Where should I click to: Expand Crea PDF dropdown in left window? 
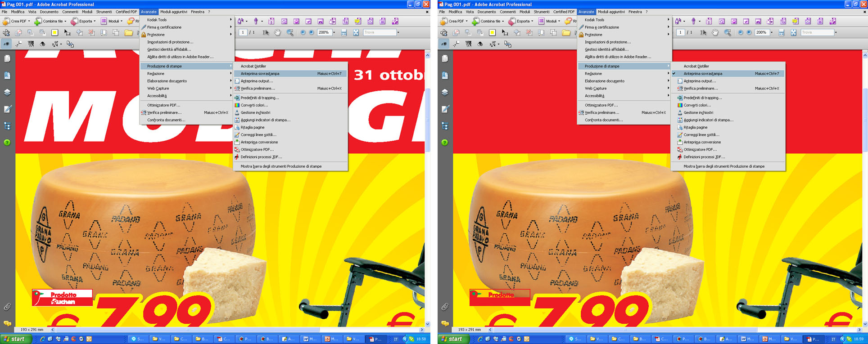tap(29, 21)
